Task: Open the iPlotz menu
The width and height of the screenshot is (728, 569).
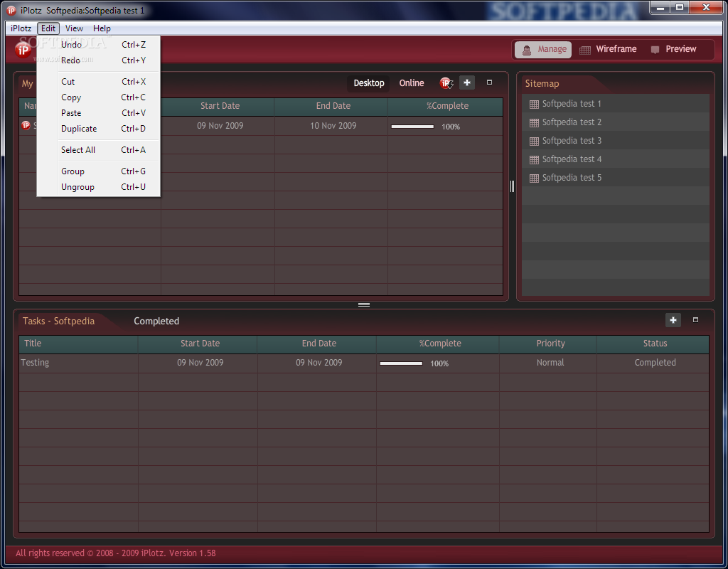Action: (x=21, y=28)
